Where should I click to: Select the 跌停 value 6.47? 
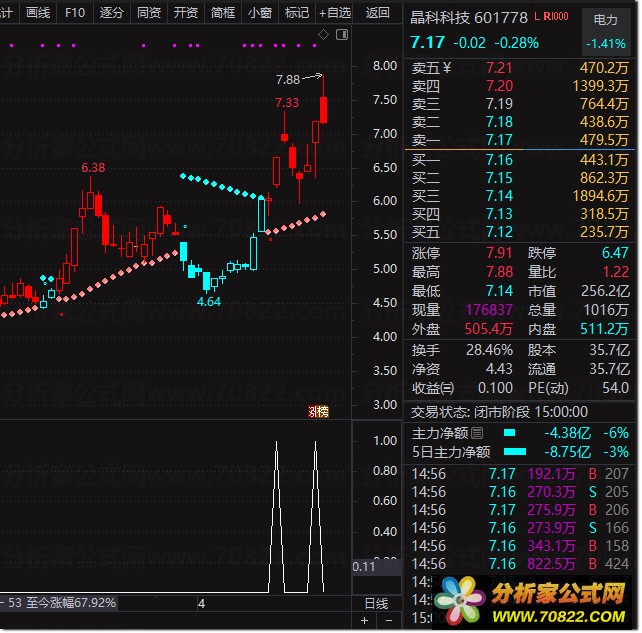pos(615,253)
